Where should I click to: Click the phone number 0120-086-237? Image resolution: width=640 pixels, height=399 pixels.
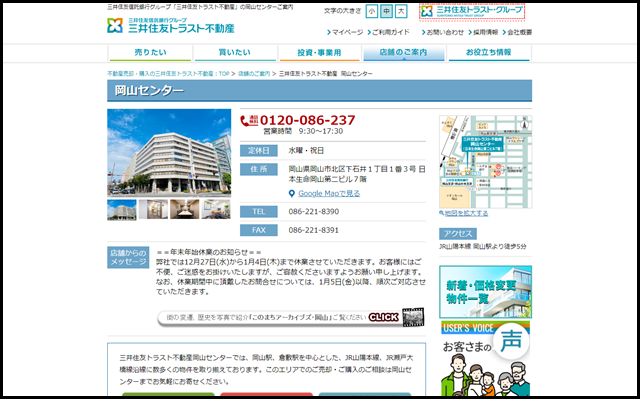coord(308,120)
